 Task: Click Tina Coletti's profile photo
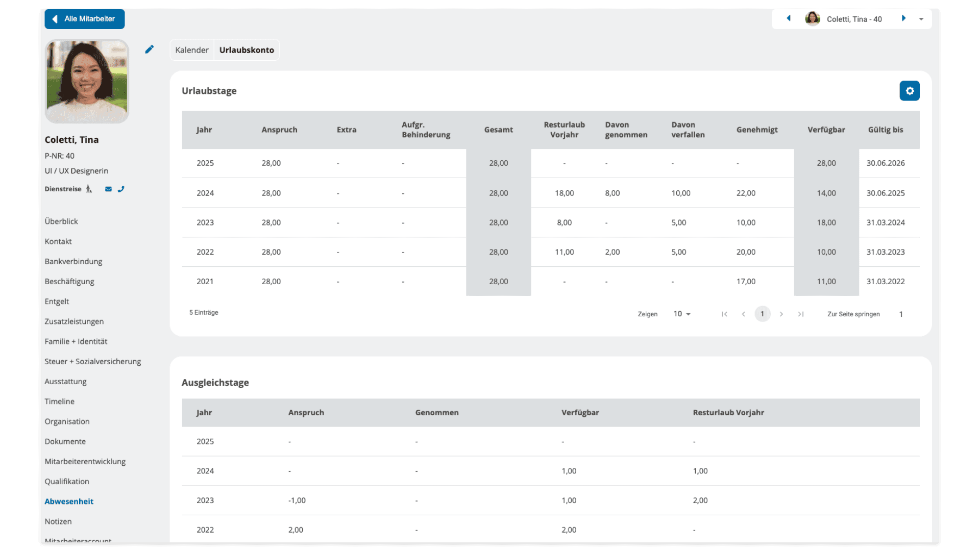click(87, 82)
